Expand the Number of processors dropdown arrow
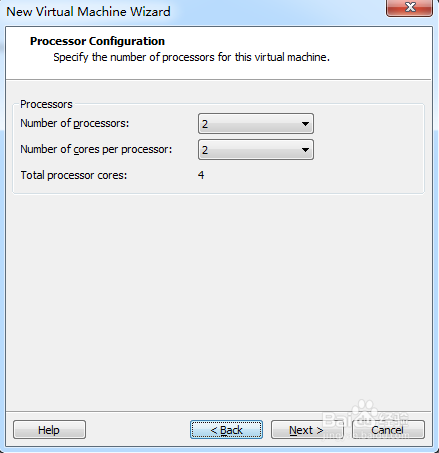 tap(305, 124)
